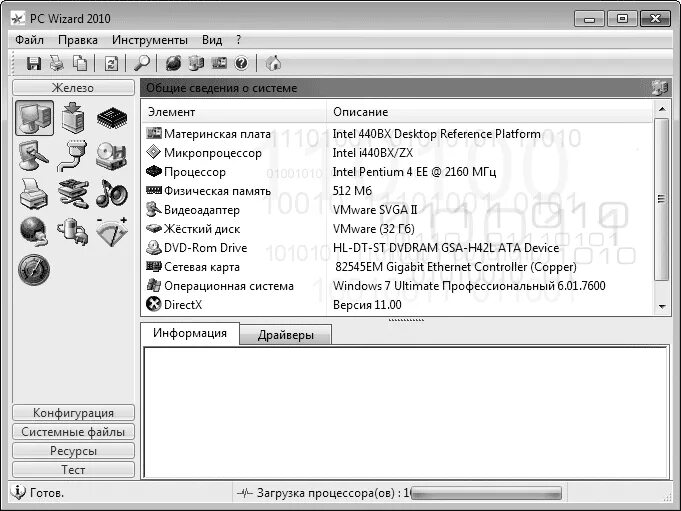The width and height of the screenshot is (681, 511).
Task: Click the list scrollbar down arrow
Action: [662, 307]
